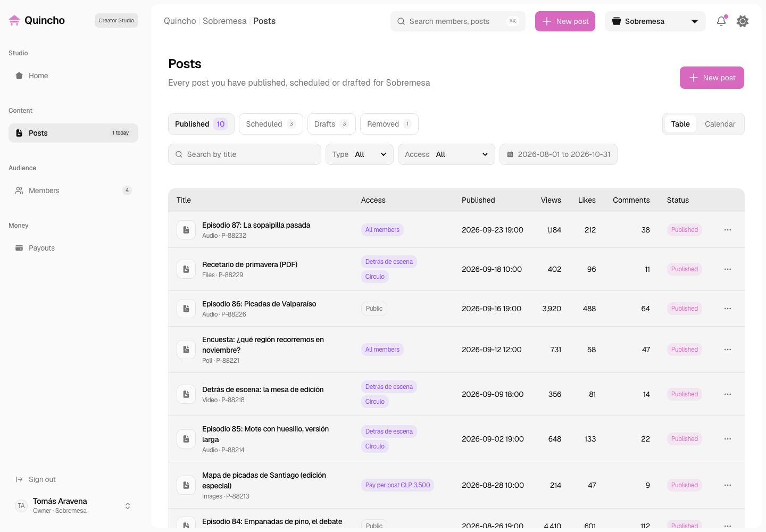Click New post button beside Posts heading
766x532 pixels.
coord(712,78)
